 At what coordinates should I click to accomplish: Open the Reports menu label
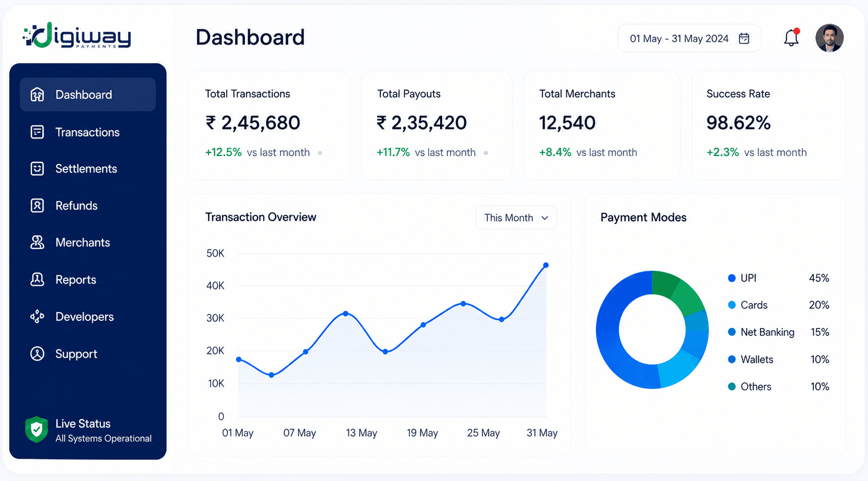76,280
